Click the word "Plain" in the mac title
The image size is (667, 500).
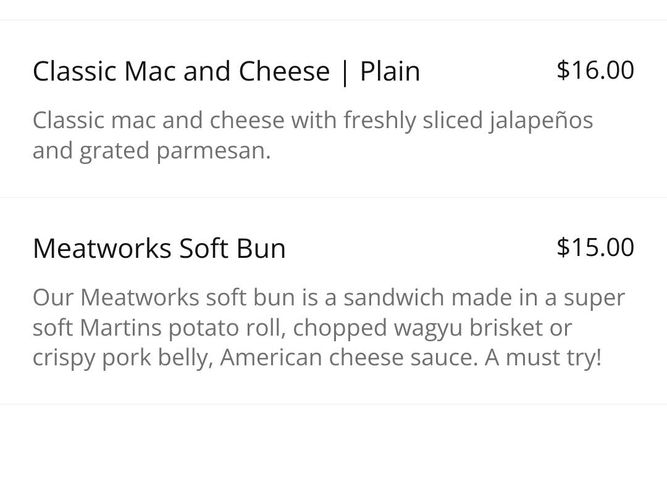click(x=390, y=72)
